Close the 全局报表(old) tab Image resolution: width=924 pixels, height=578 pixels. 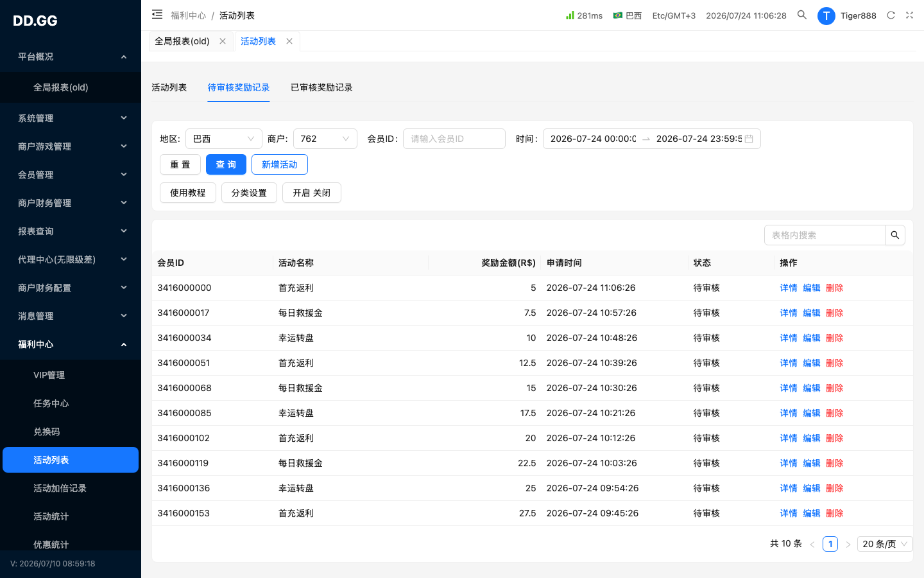(223, 41)
